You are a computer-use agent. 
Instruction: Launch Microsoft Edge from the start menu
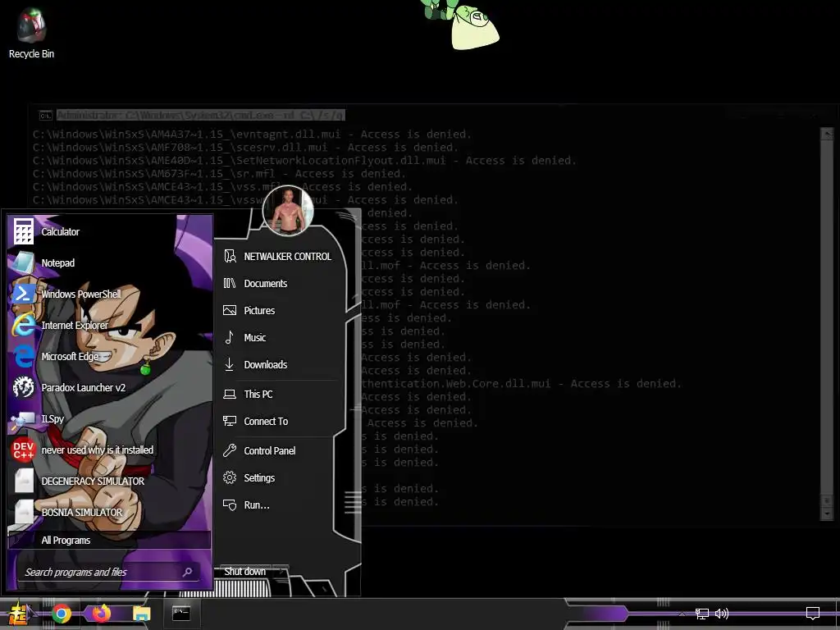tap(110, 356)
